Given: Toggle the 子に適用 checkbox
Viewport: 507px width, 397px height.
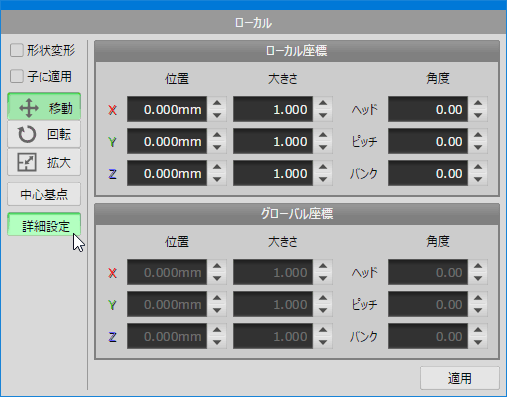Looking at the screenshot, I should 17,76.
